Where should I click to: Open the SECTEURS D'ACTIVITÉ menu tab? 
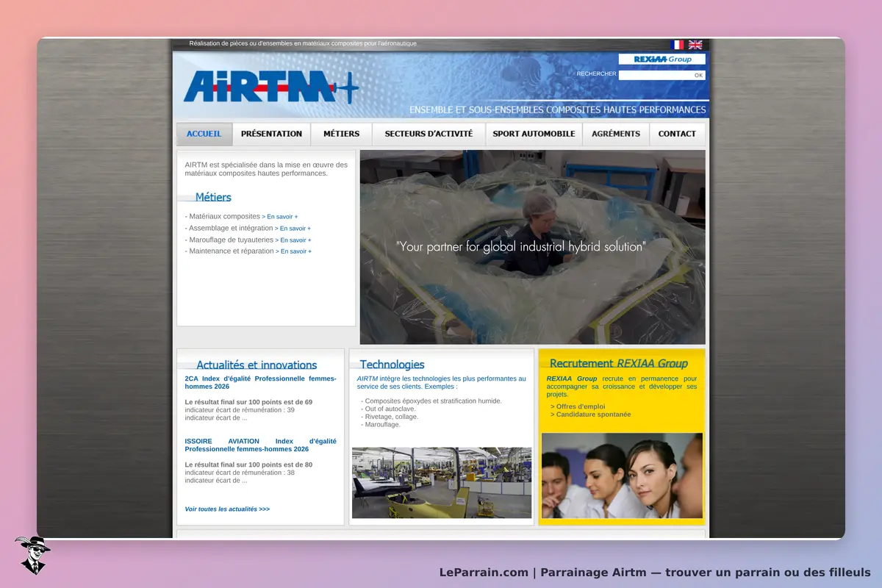tap(429, 134)
